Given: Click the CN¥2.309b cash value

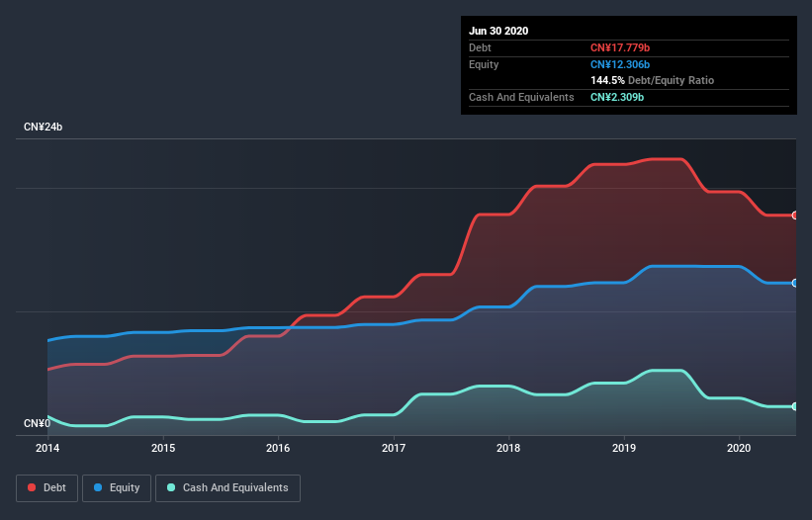Looking at the screenshot, I should tap(617, 97).
